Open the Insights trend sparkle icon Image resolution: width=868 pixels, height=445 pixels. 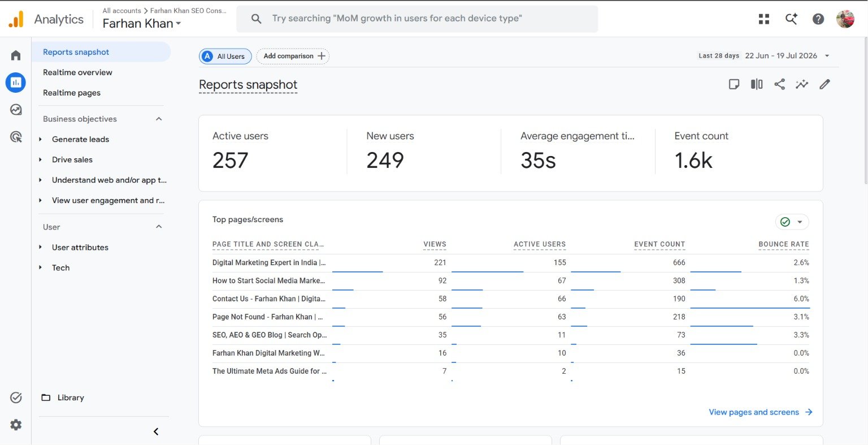pyautogui.click(x=802, y=84)
